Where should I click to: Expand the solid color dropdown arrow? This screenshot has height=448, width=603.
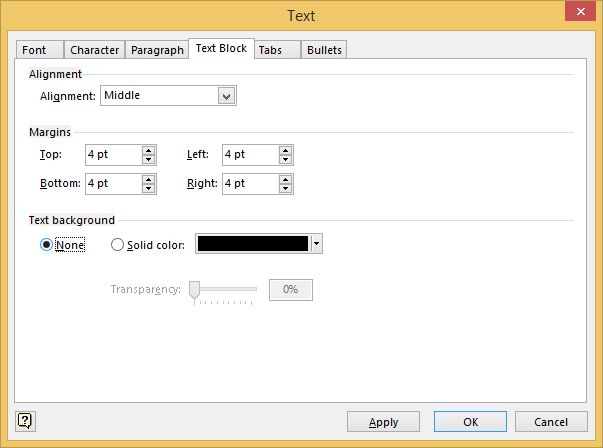[x=317, y=244]
